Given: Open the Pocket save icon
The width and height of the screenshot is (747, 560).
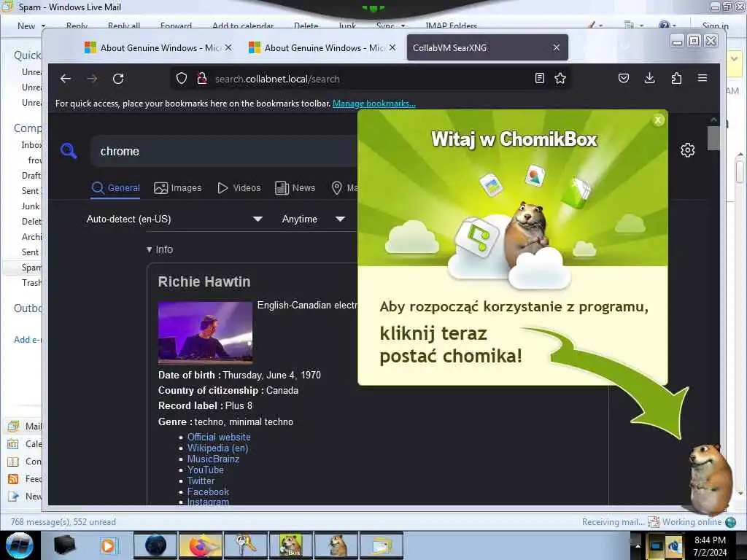Looking at the screenshot, I should (x=624, y=78).
